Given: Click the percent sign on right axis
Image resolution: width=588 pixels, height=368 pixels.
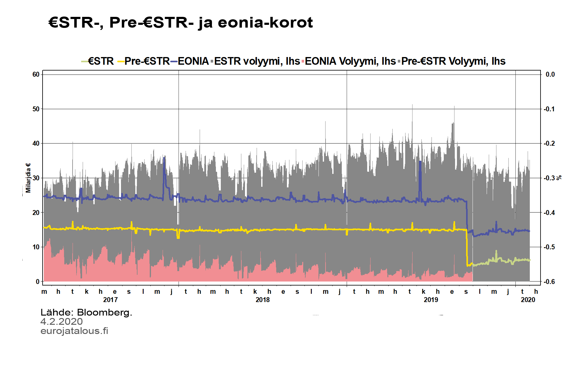Looking at the screenshot, I should click(559, 178).
